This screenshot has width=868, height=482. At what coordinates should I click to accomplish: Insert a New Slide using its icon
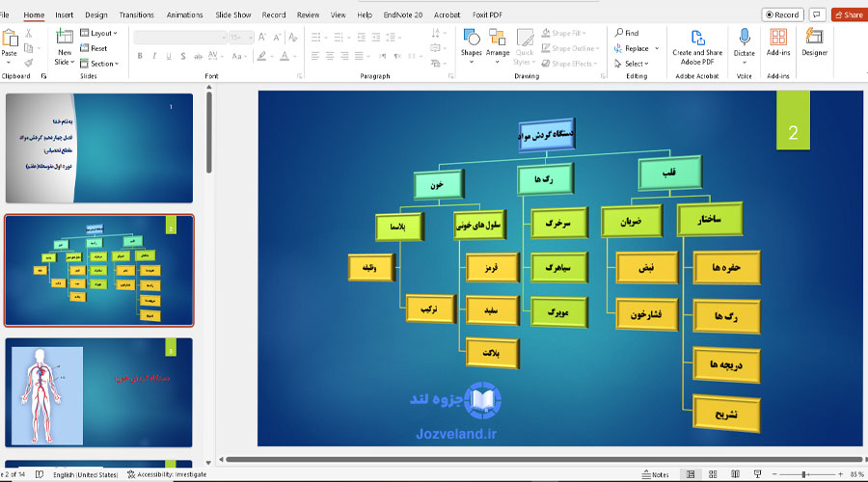[65, 37]
